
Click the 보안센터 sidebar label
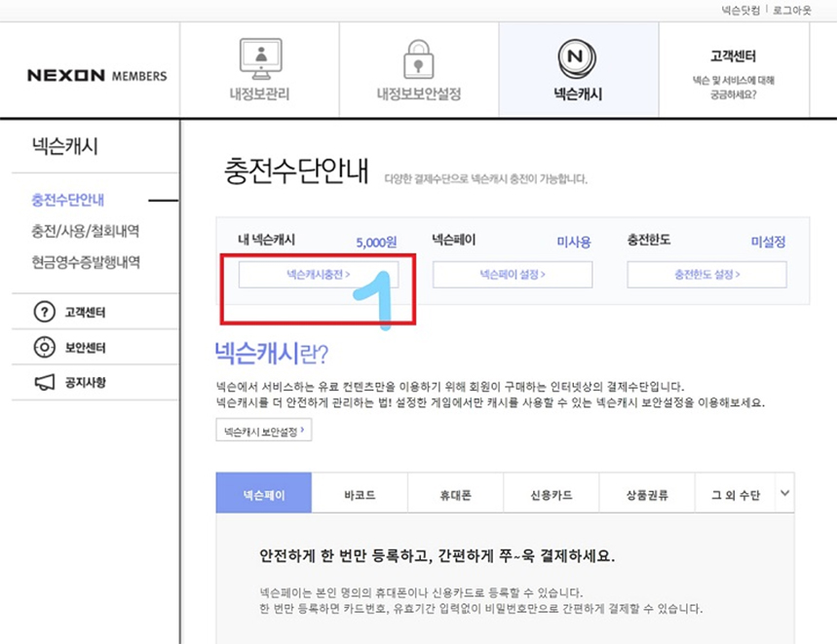pos(86,348)
